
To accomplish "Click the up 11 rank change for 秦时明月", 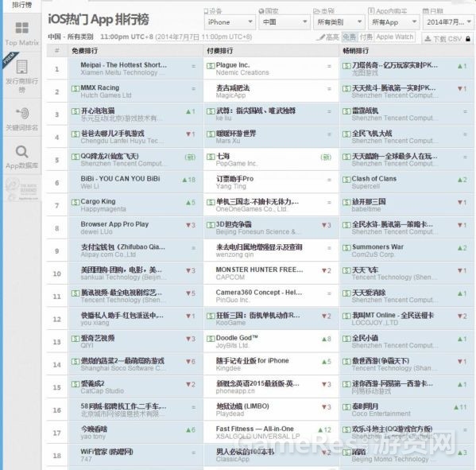I will [460, 407].
